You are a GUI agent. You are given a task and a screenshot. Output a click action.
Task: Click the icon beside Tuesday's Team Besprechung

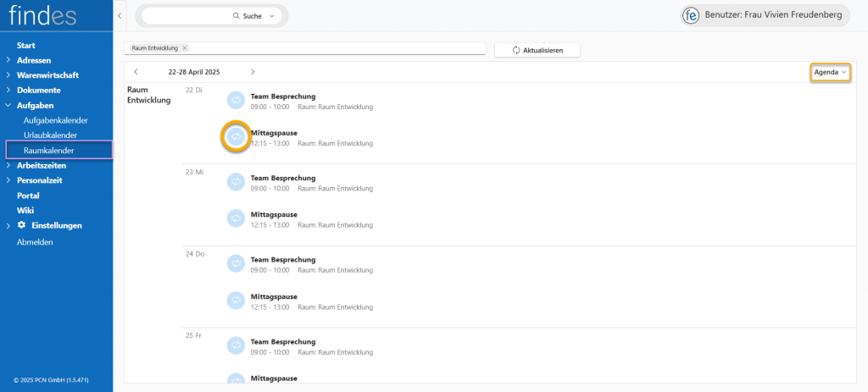pyautogui.click(x=236, y=101)
